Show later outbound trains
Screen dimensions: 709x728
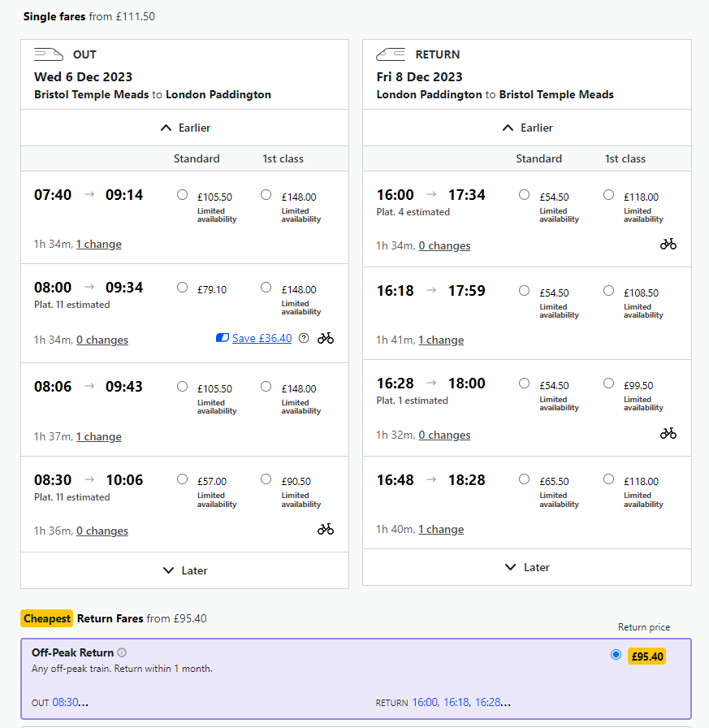[185, 570]
